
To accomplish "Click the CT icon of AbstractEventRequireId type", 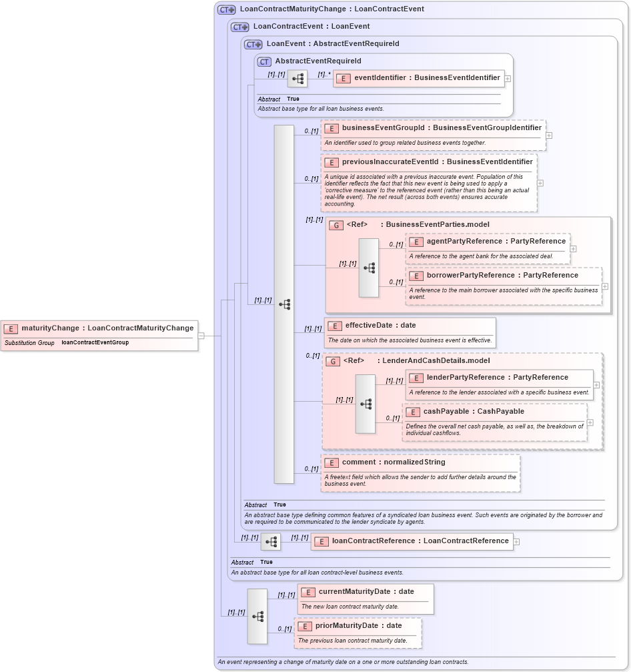I will tap(263, 61).
